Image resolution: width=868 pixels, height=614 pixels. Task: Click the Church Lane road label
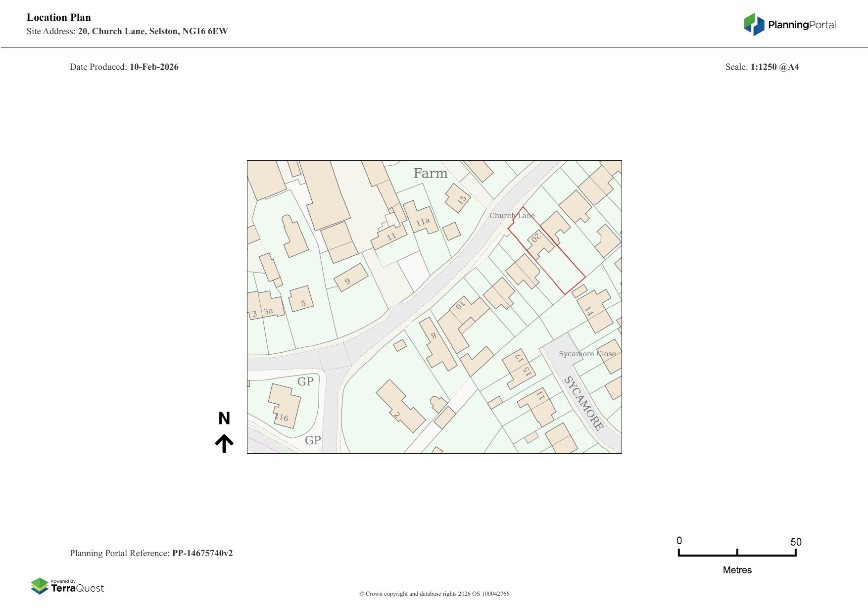pyautogui.click(x=512, y=216)
